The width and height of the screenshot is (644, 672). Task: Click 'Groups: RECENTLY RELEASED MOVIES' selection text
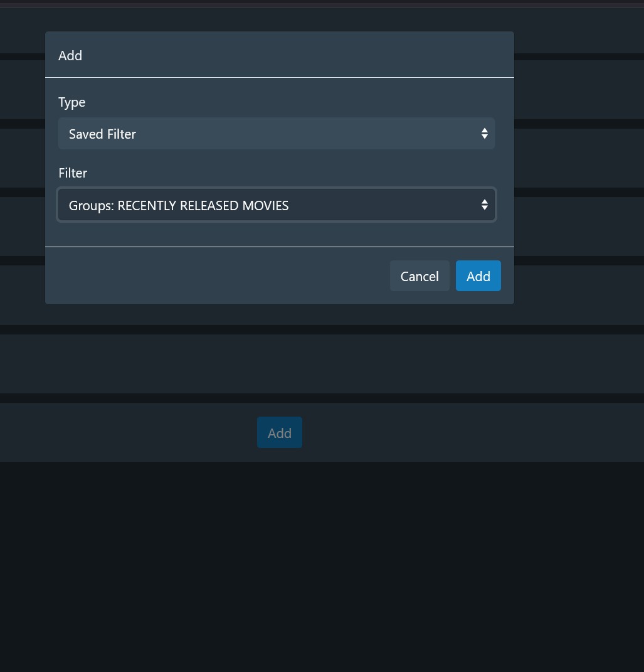coord(179,206)
